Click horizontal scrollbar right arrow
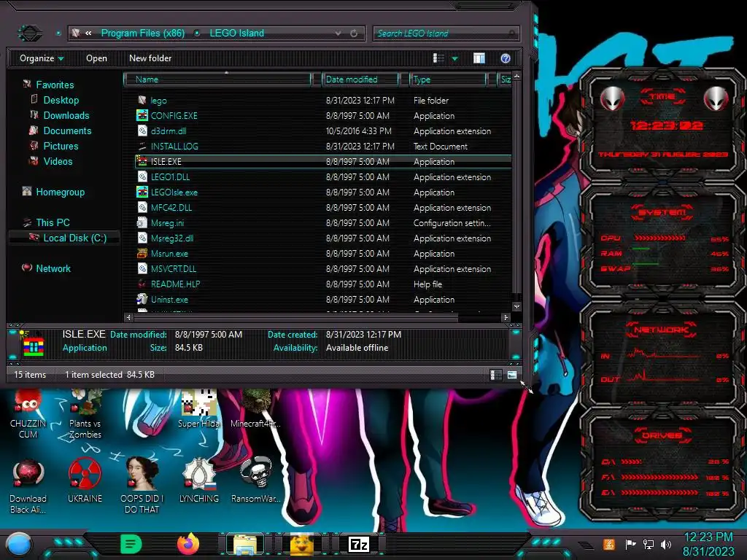 tap(506, 317)
